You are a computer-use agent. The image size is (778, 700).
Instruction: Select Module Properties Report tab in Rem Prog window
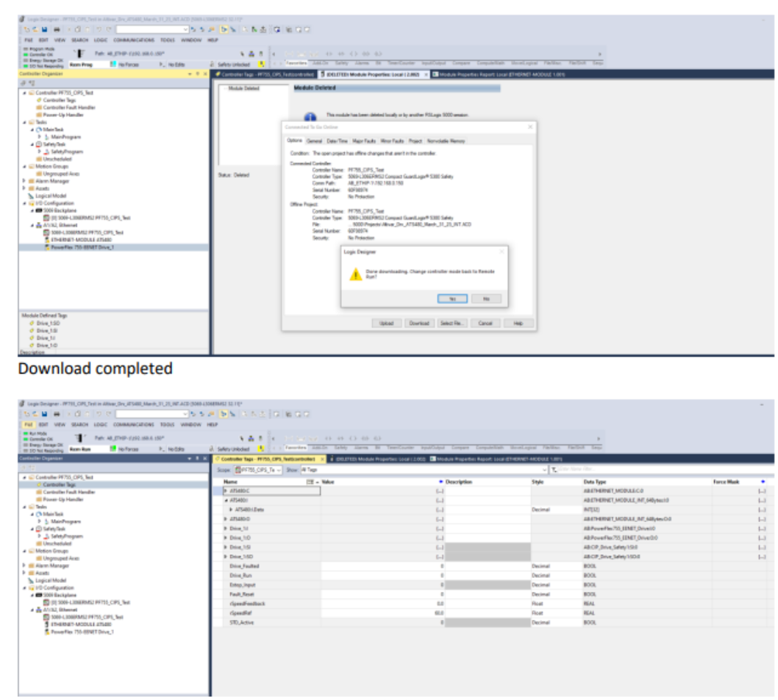coord(499,74)
